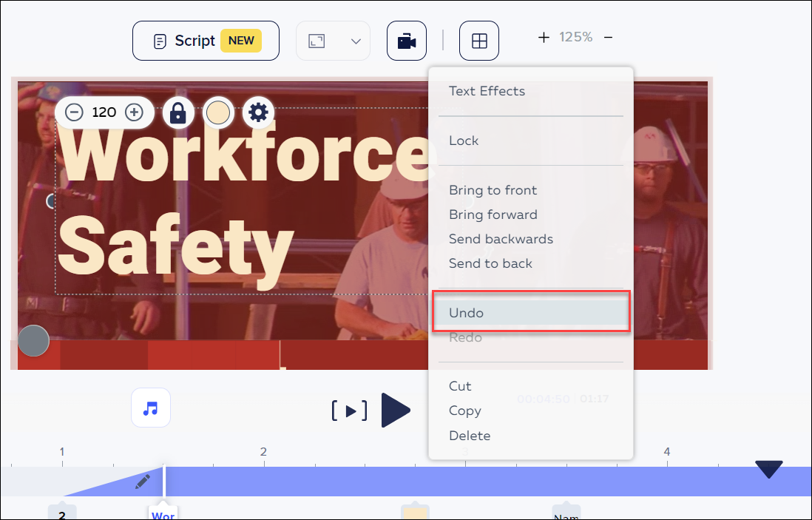Image resolution: width=812 pixels, height=520 pixels.
Task: Zoom in with the plus icon
Action: (544, 37)
